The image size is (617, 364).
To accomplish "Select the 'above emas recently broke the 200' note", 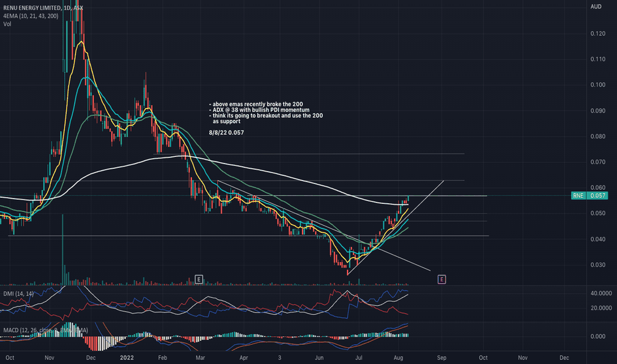I will pos(256,105).
